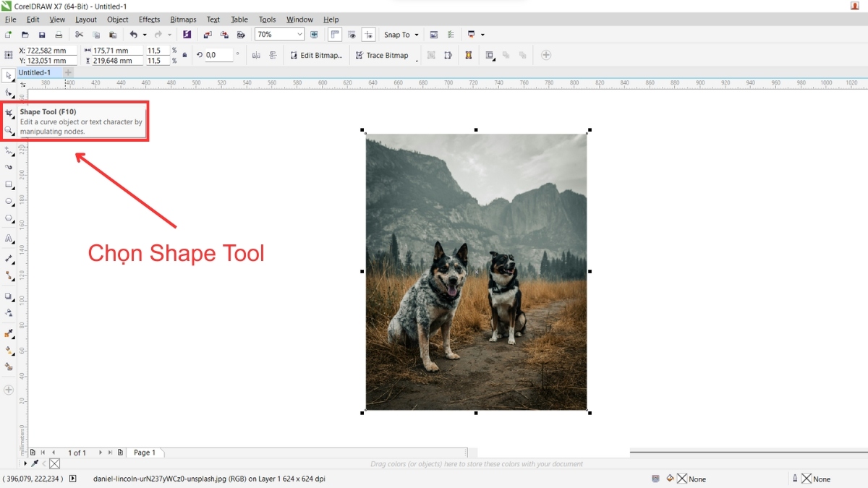The height and width of the screenshot is (488, 868).
Task: Select the Interactive Fill tool
Action: click(x=9, y=350)
